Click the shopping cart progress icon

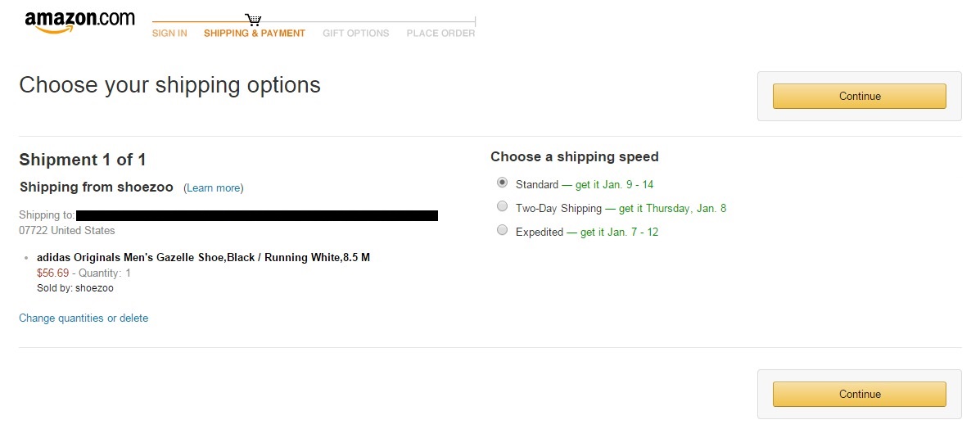point(253,20)
